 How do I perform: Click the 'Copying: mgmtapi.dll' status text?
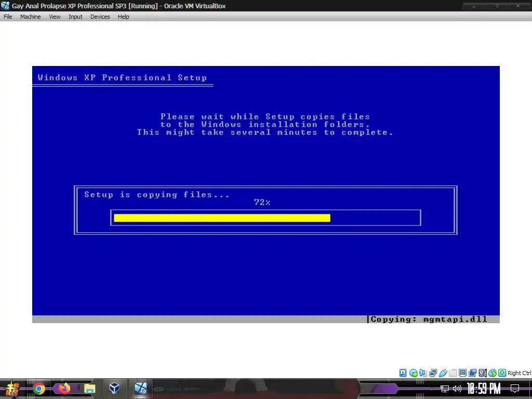click(429, 320)
